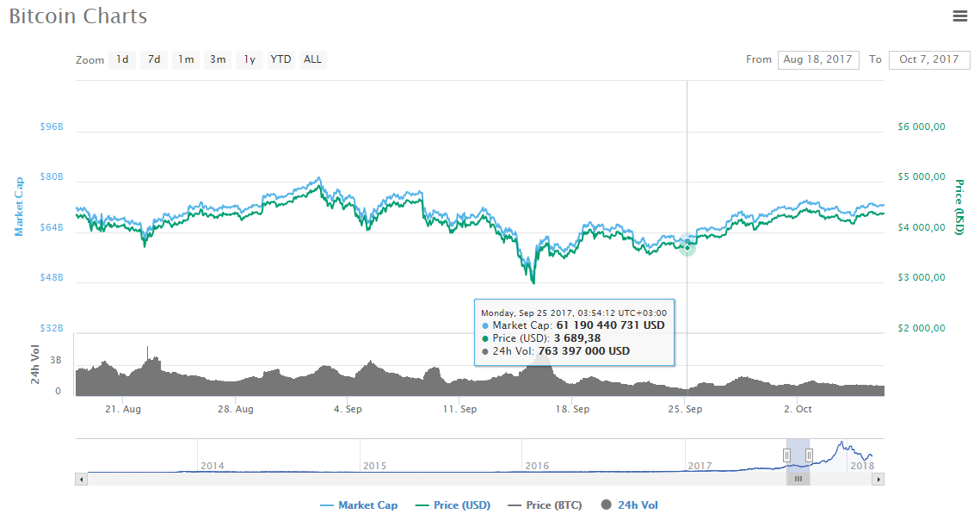Click navigator left range handle
Screen dimensions: 980x520
pos(787,455)
